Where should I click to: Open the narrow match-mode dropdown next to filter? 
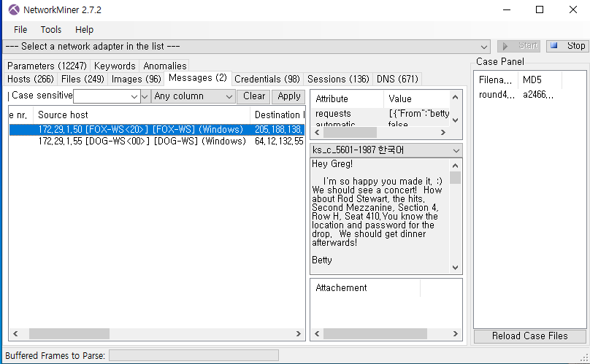[x=145, y=96]
